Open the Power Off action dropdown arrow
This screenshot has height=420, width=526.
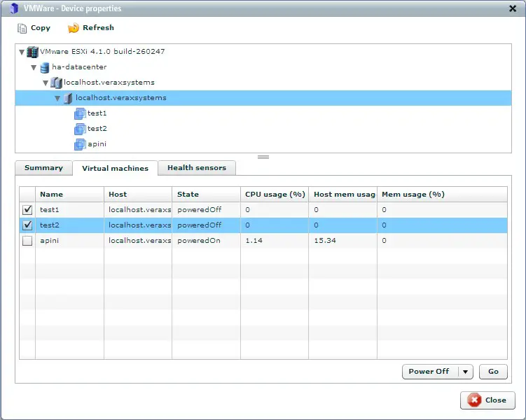pyautogui.click(x=465, y=372)
